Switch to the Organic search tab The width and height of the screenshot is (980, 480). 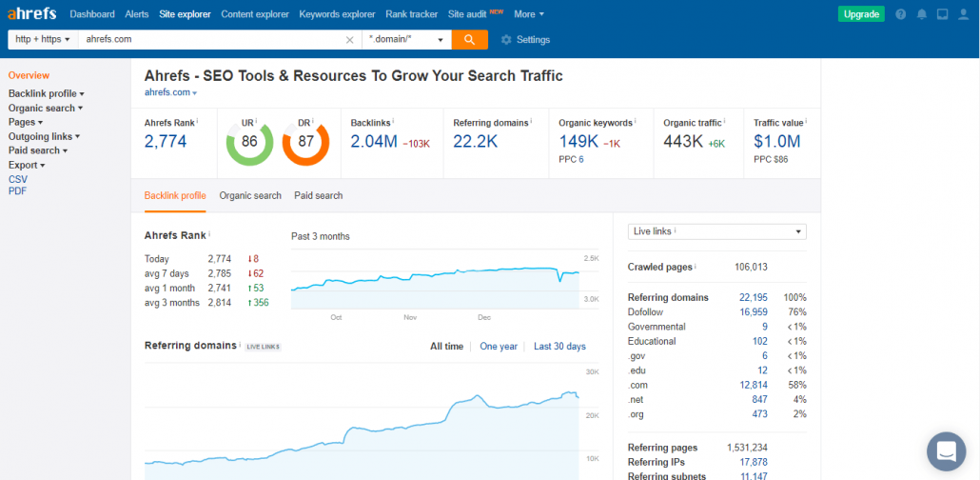point(250,195)
